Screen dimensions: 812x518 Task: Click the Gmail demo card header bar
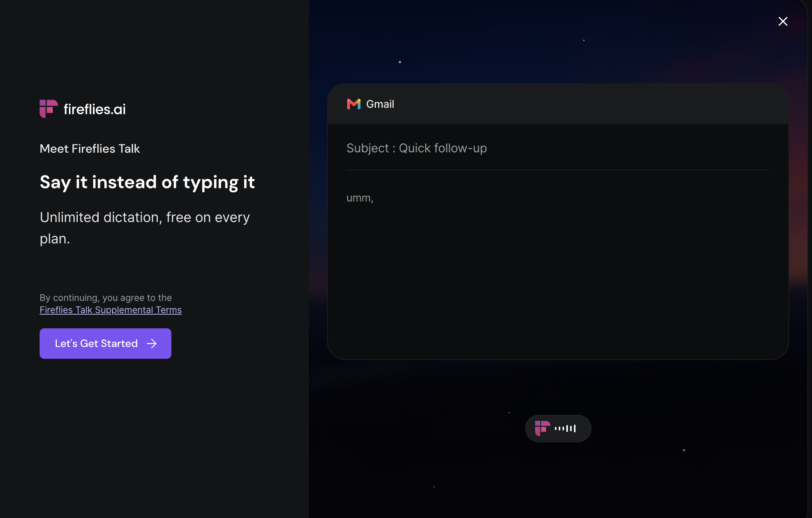click(558, 104)
